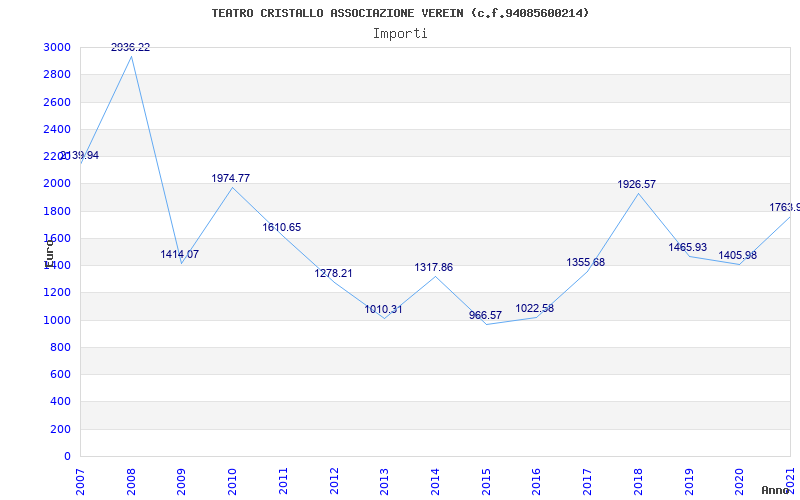Select the x-axis year 2007
Screen dimensions: 800x500
click(81, 481)
